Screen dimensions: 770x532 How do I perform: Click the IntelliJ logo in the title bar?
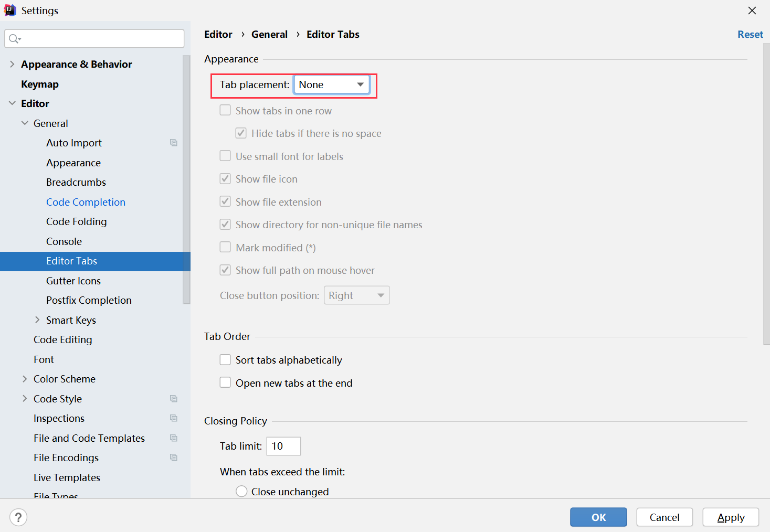(x=10, y=10)
